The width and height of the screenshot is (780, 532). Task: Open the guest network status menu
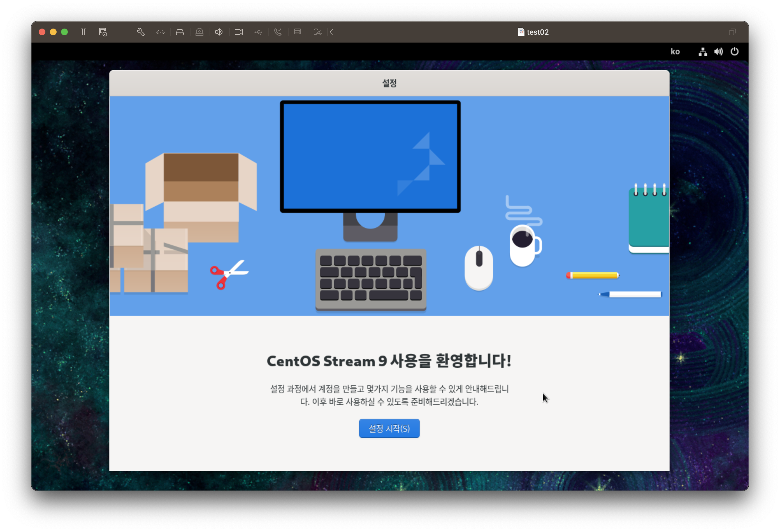(703, 52)
